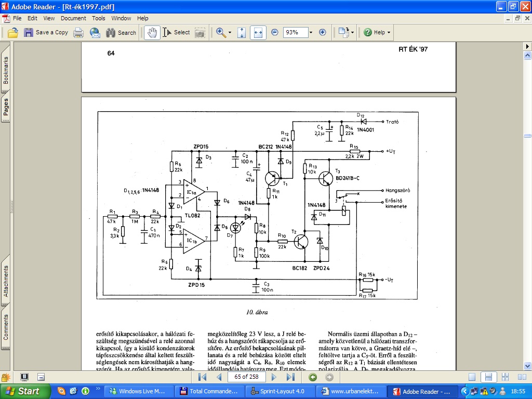Image resolution: width=532 pixels, height=399 pixels.
Task: Switch to www.urbanelekt browser taskbar button
Action: click(351, 391)
